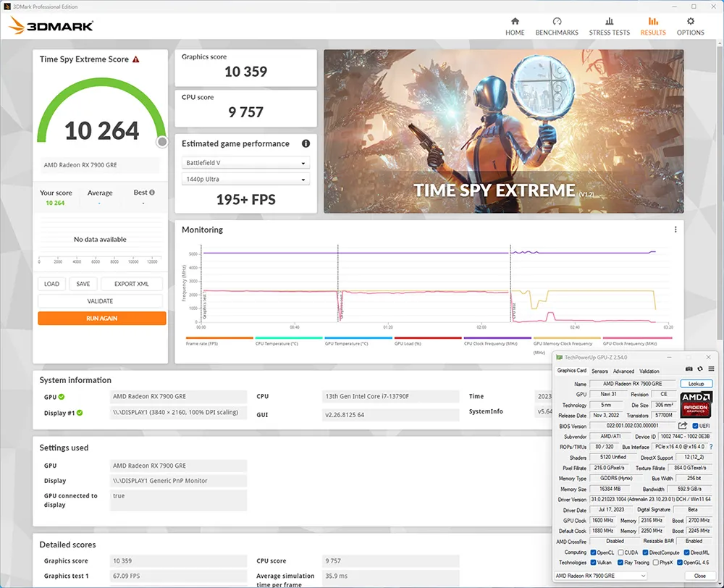Switch to Advanced tab in GPU-Z
This screenshot has height=588, width=724.
click(623, 371)
